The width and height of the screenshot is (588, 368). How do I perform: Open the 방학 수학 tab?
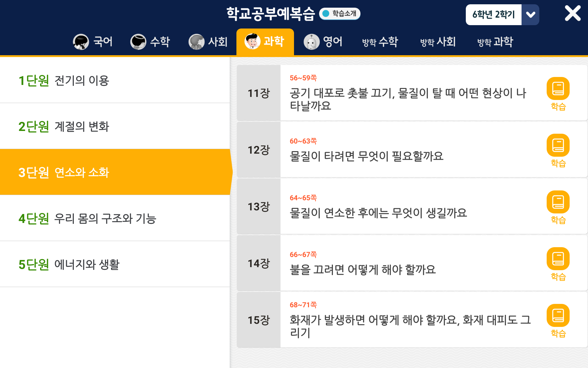(x=380, y=42)
